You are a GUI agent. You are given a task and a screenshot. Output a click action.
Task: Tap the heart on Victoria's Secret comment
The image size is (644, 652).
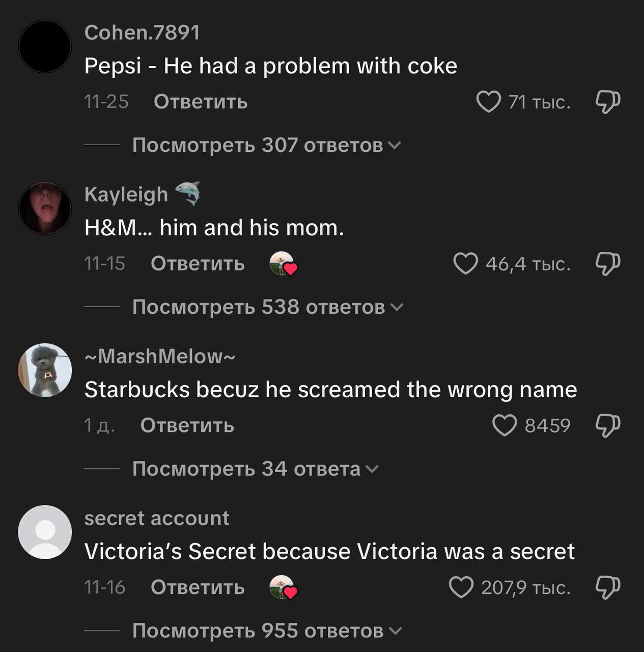click(461, 587)
